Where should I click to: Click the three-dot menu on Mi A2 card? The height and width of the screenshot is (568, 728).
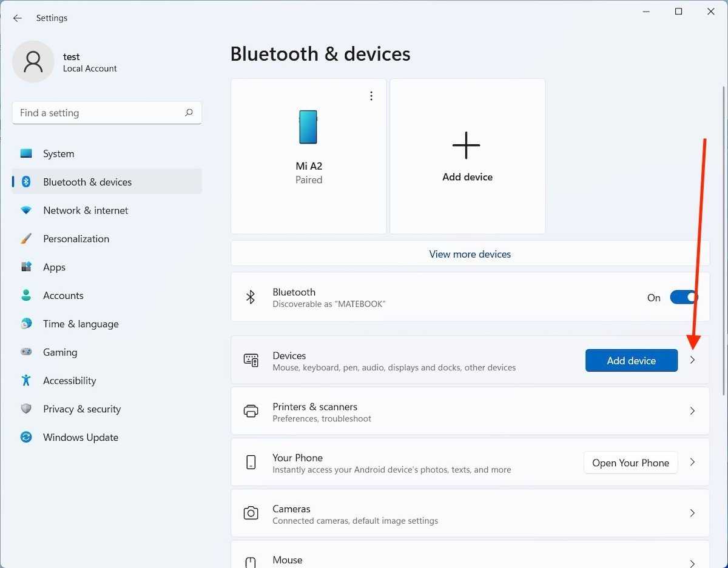[x=371, y=96]
